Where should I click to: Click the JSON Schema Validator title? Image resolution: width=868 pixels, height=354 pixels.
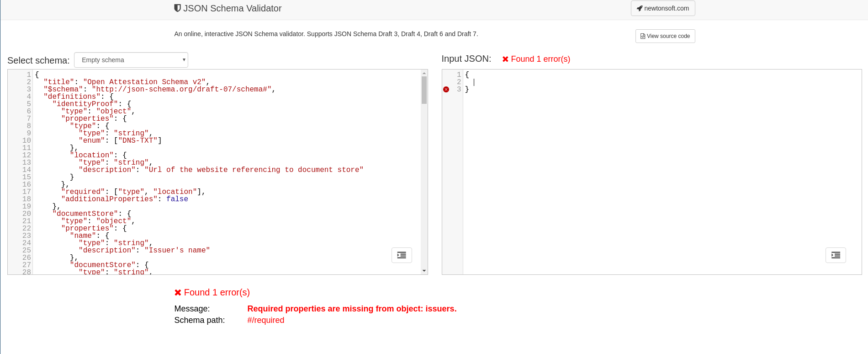(x=232, y=8)
